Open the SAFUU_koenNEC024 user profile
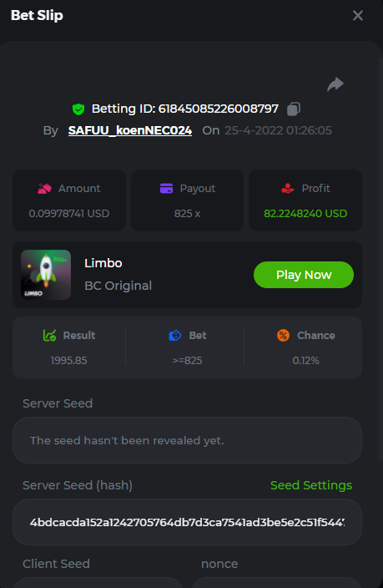Viewport: 383px width, 588px height. pyautogui.click(x=130, y=130)
